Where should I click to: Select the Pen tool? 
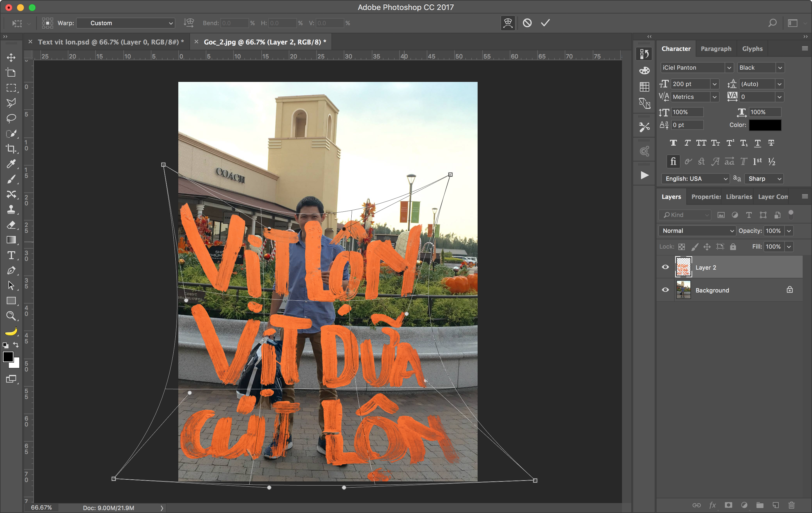tap(11, 270)
